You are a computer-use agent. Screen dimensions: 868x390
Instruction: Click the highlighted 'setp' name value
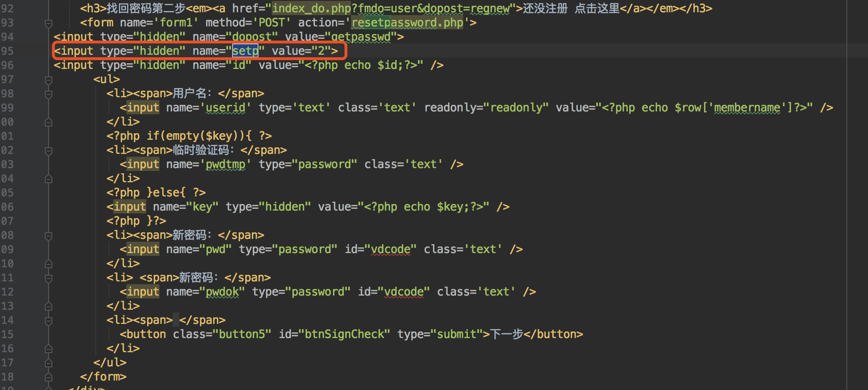(x=245, y=51)
